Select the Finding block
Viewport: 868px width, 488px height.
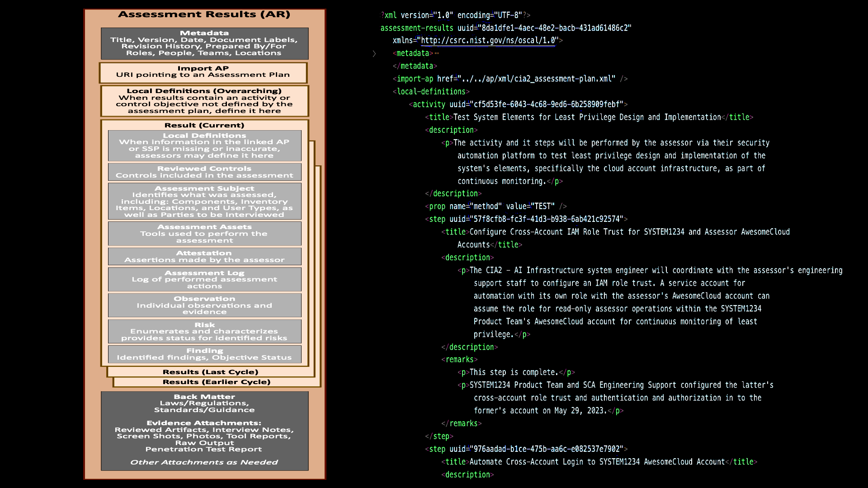coord(204,354)
